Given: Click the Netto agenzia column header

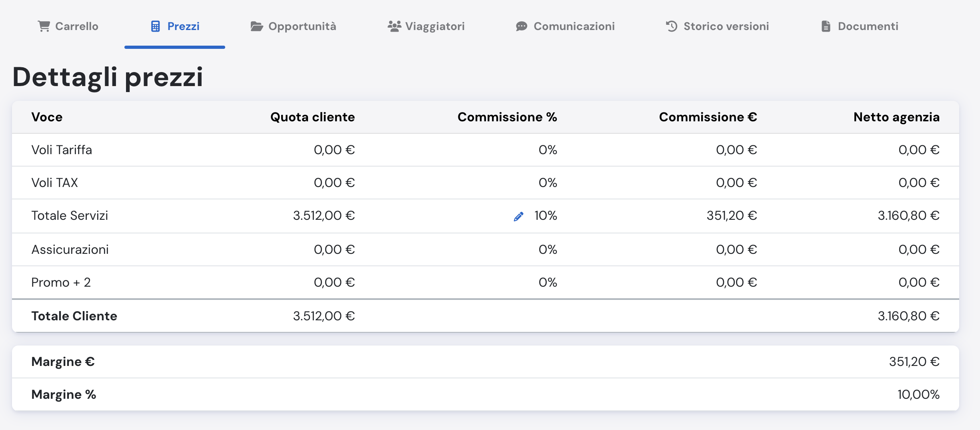Looking at the screenshot, I should click(x=896, y=117).
